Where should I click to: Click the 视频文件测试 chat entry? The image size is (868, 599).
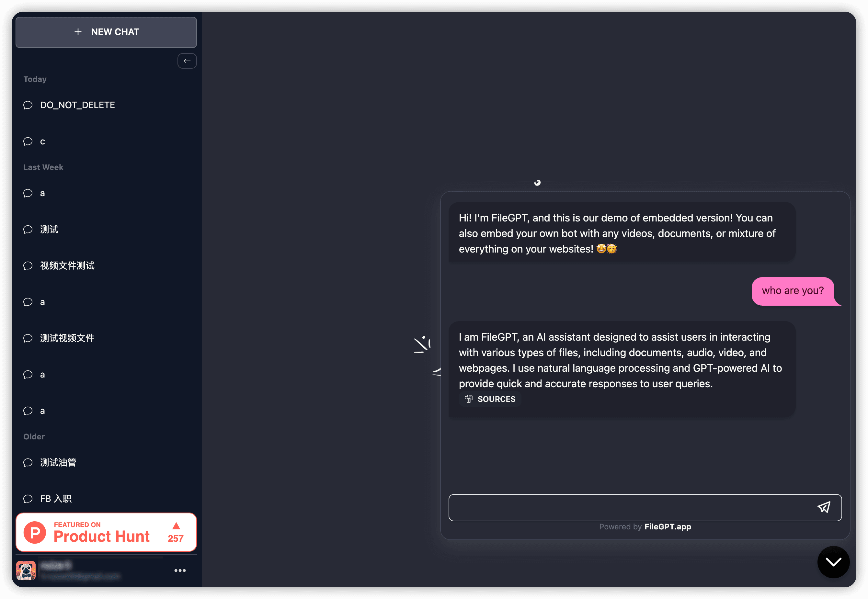[x=106, y=265]
